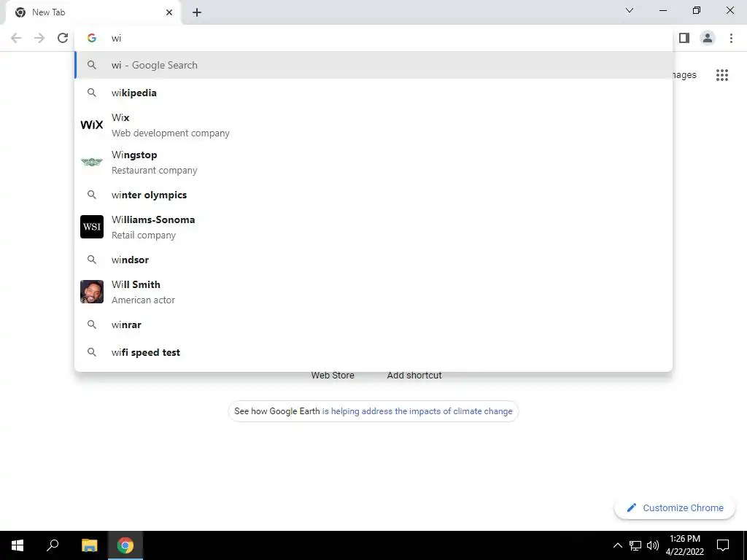
Task: Click the browser Back arrow
Action: [16, 38]
